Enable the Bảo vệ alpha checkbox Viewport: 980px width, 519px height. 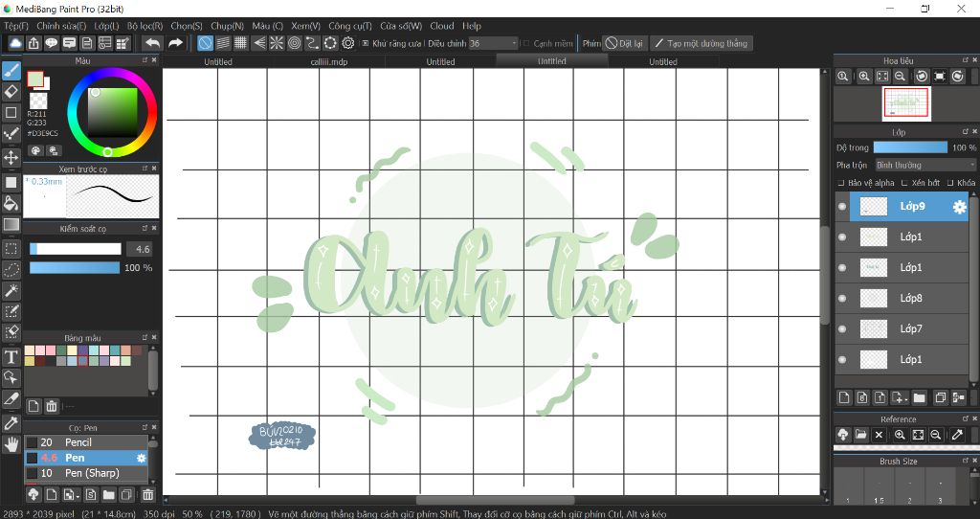(841, 183)
